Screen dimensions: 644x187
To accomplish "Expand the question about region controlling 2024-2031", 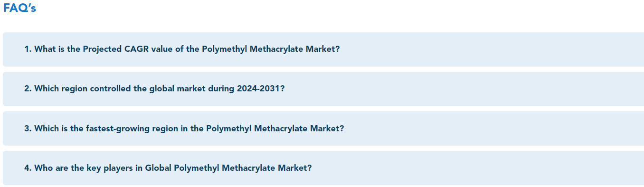I will pyautogui.click(x=323, y=89).
